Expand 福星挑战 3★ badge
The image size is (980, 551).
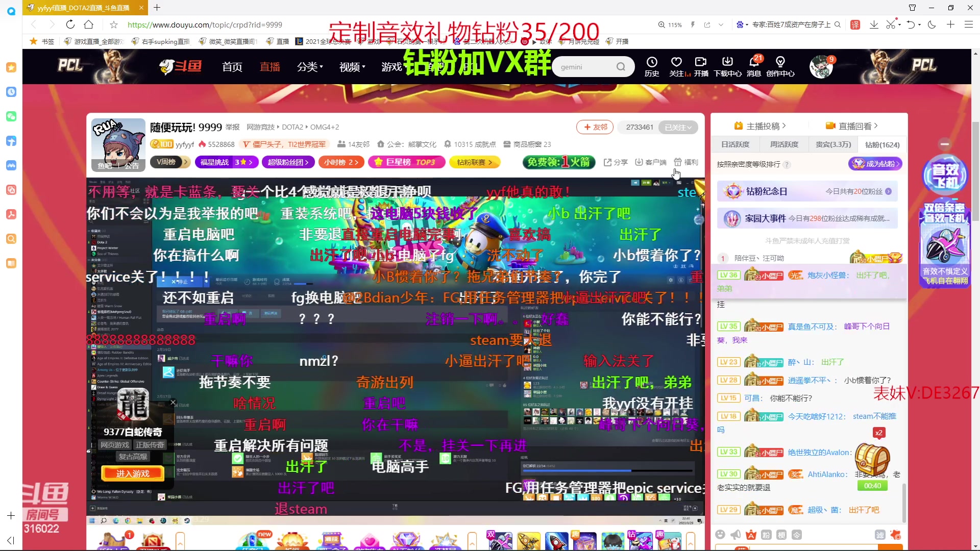coord(226,162)
